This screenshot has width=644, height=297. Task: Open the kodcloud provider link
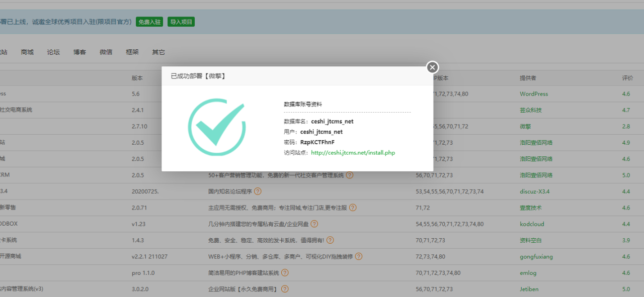[x=532, y=224]
